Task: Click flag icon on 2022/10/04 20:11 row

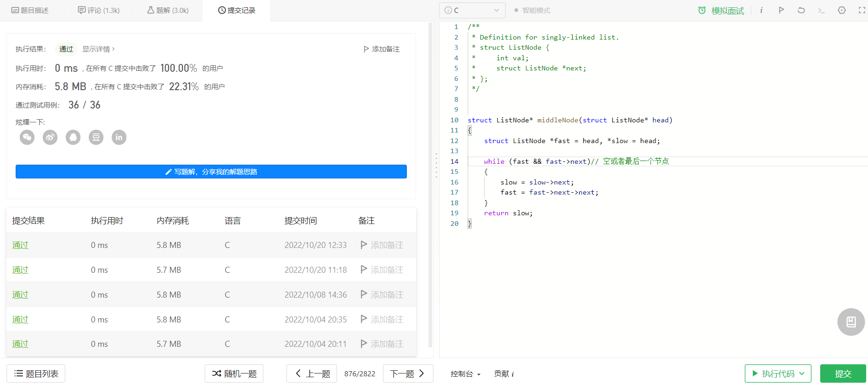Action: pyautogui.click(x=364, y=344)
